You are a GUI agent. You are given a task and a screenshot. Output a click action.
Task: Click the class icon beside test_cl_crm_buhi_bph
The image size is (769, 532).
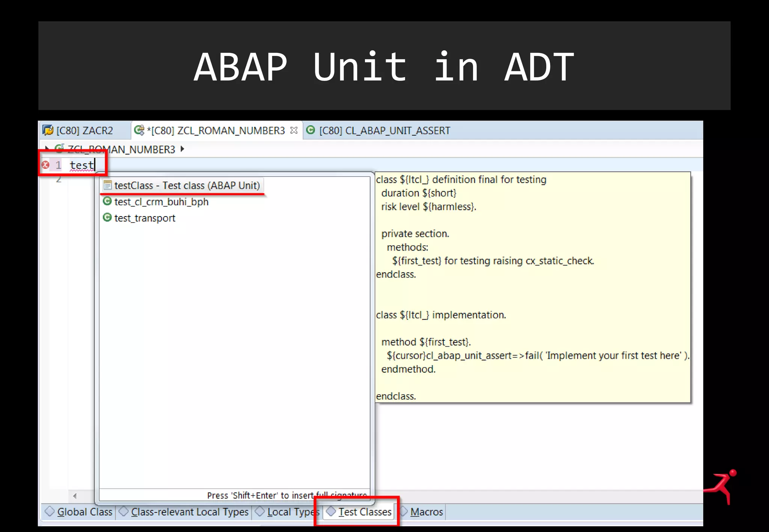[x=107, y=201]
